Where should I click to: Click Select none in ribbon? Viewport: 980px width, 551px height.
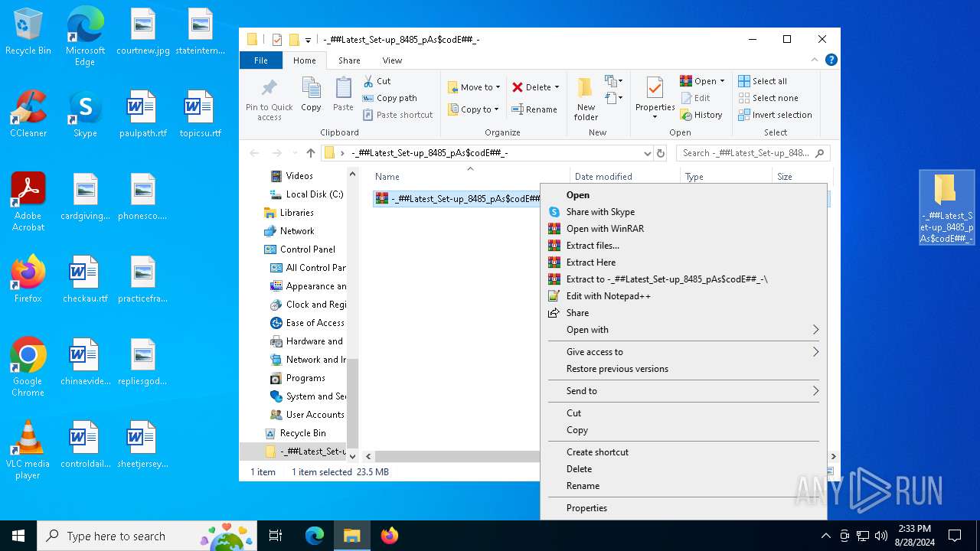(x=768, y=98)
